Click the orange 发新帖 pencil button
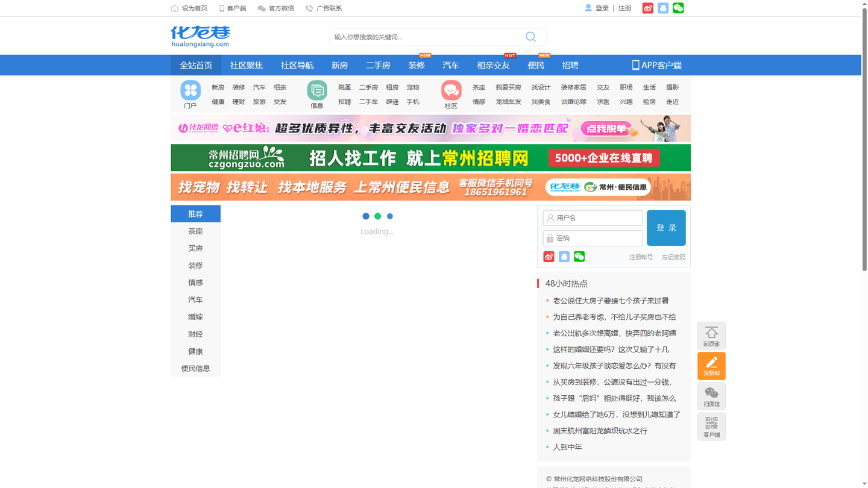868x488 pixels. point(711,366)
